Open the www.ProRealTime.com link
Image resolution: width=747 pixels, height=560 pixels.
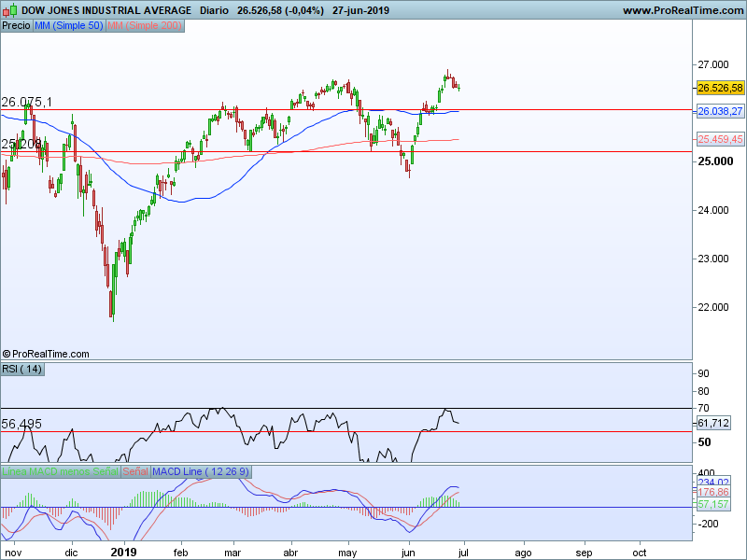tap(683, 10)
